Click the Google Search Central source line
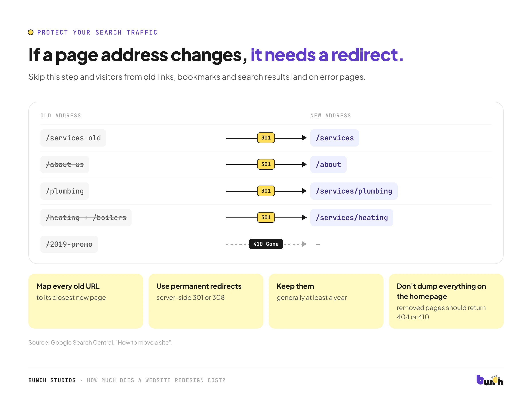Image resolution: width=532 pixels, height=407 pixels. pos(100,342)
